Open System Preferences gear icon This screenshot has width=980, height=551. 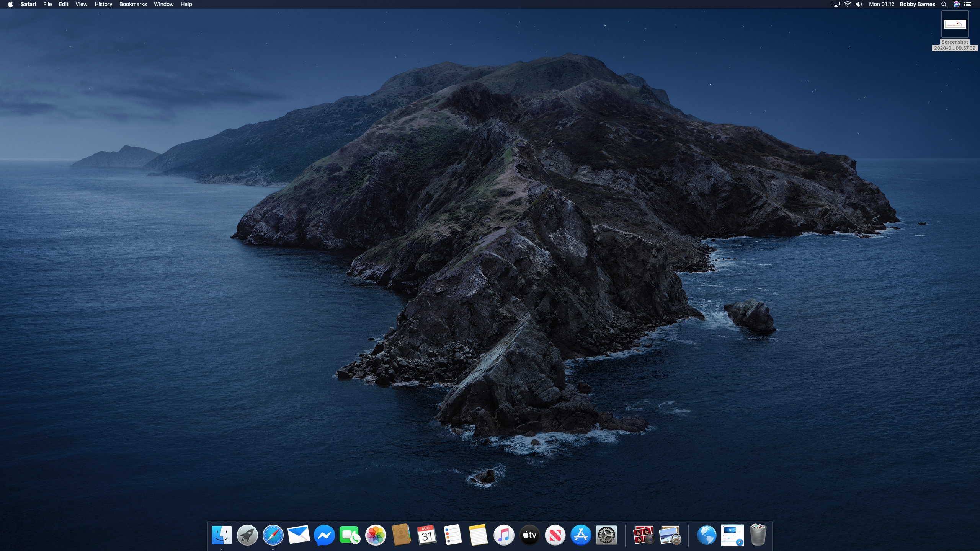pos(606,535)
